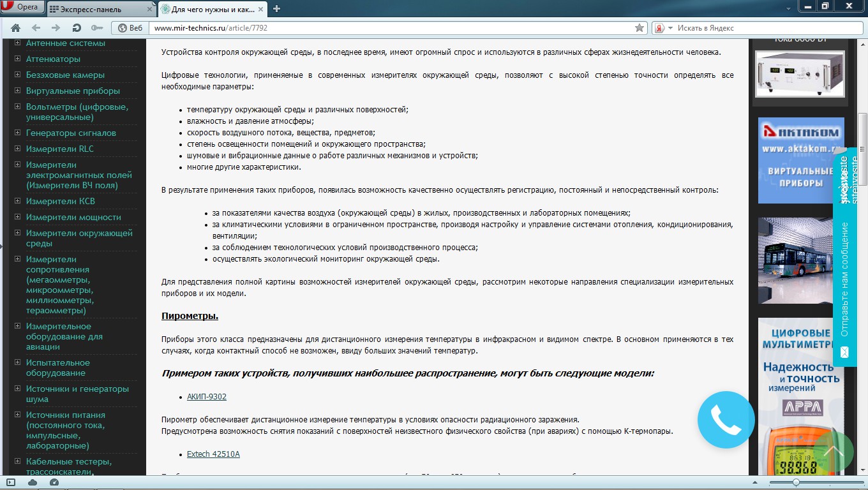
Task: Expand the Источники и генераторы шума category
Action: pos(17,389)
